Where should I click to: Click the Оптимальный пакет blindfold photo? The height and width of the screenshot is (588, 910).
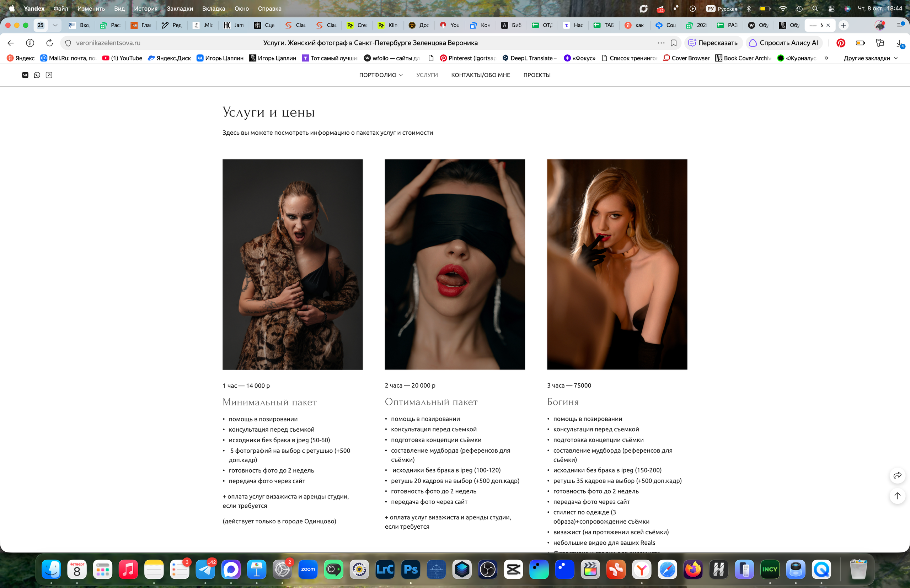click(455, 264)
